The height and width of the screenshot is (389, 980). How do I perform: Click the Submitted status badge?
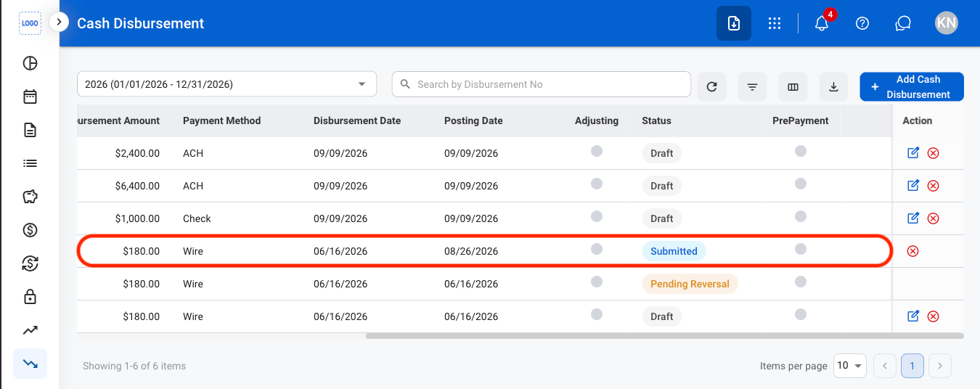tap(674, 251)
